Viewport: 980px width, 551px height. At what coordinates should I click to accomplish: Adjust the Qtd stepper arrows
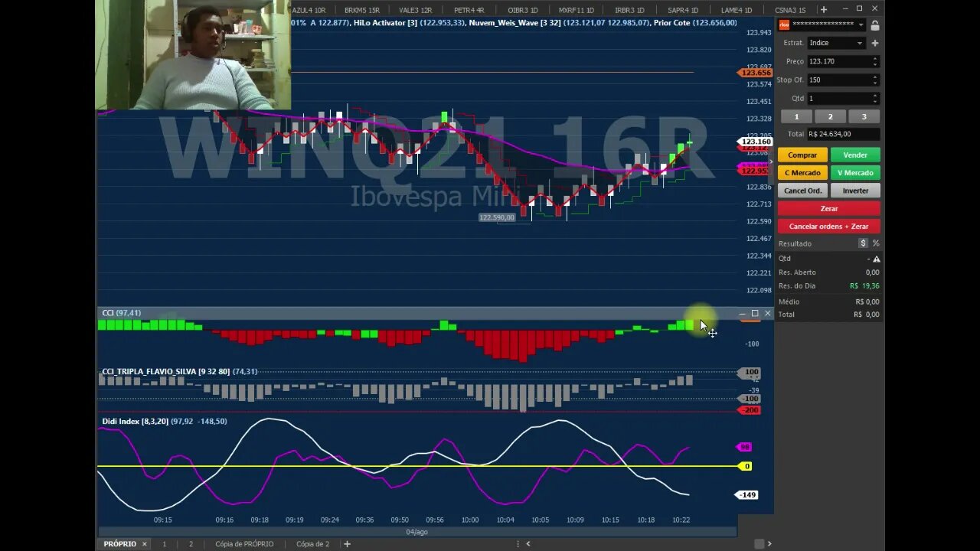tap(875, 98)
